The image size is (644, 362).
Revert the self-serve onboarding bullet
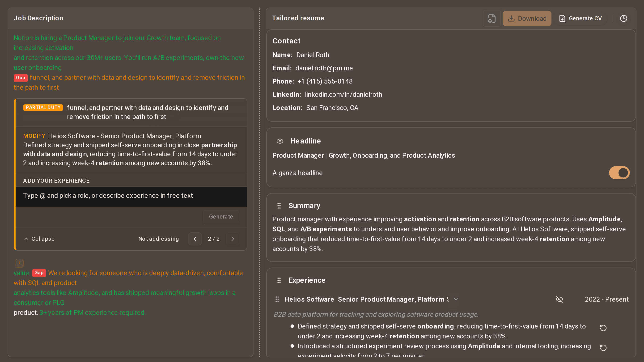pyautogui.click(x=603, y=328)
